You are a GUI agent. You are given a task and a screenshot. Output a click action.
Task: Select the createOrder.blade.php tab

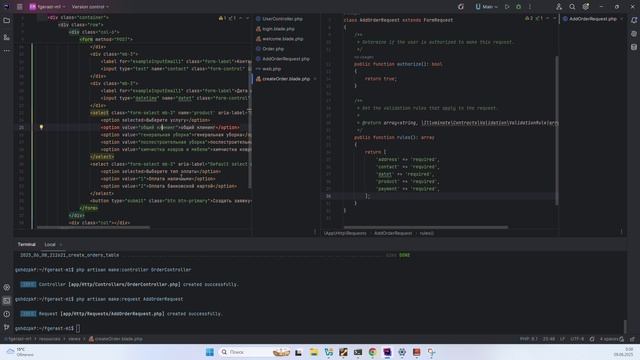pyautogui.click(x=286, y=79)
